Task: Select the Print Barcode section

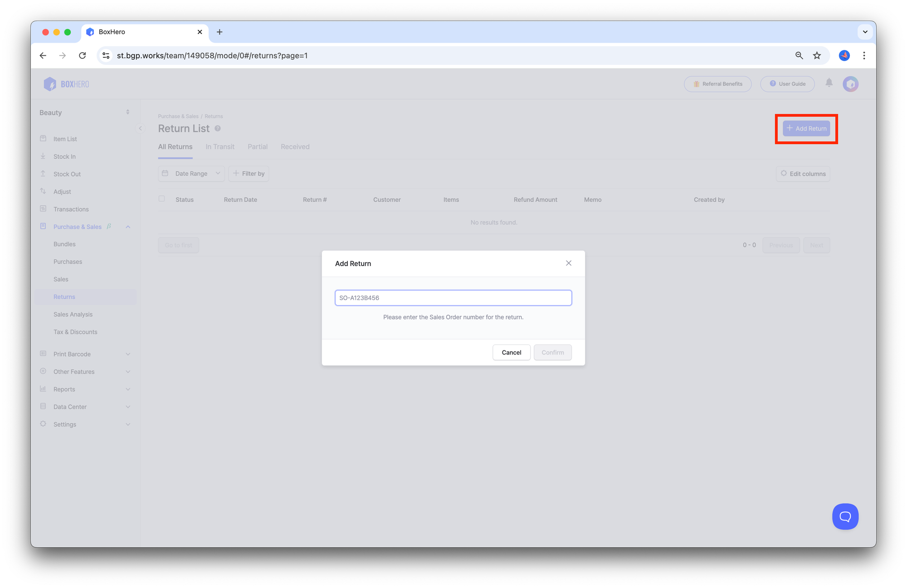Action: tap(72, 354)
